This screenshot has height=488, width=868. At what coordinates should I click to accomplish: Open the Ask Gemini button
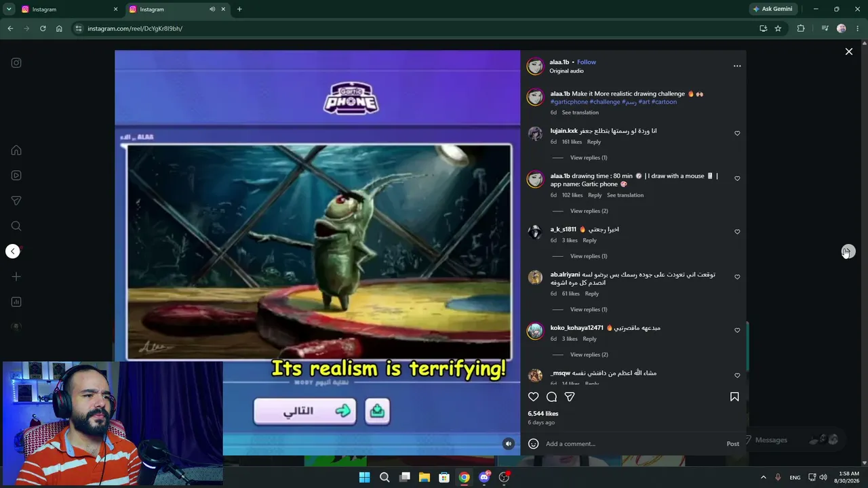[772, 9]
